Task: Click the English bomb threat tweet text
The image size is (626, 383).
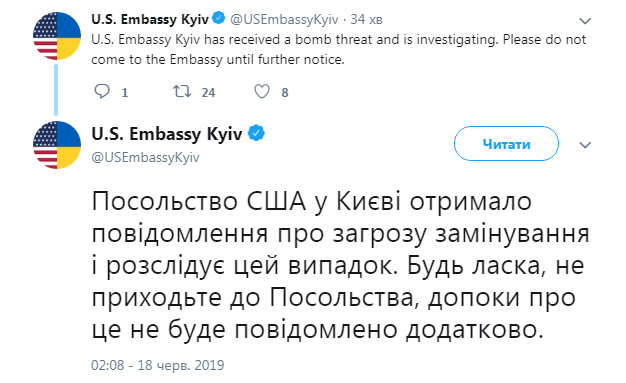Action: click(339, 50)
